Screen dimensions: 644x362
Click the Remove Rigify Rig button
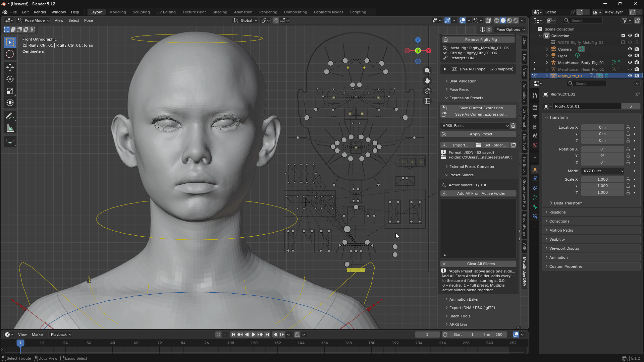point(478,40)
